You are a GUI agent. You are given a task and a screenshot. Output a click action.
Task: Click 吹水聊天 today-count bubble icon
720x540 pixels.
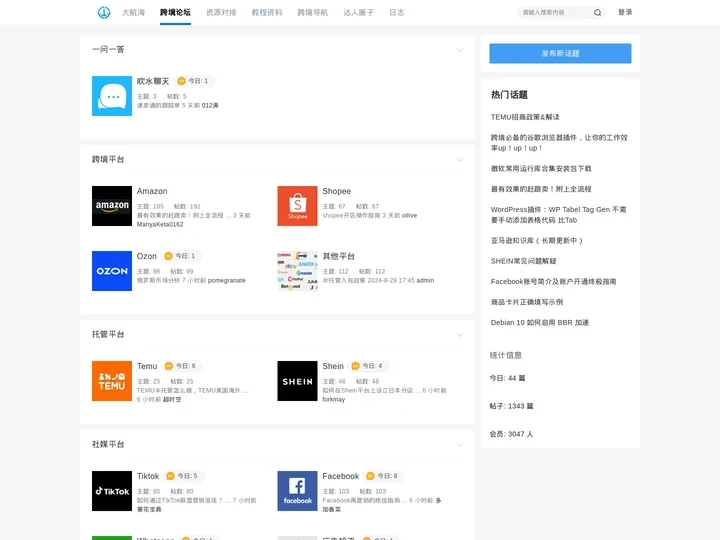coord(181,81)
